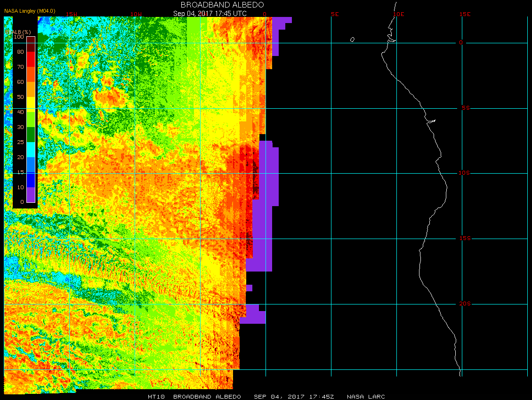This screenshot has width=532, height=400.
Task: Click the 'BBALB (%)' legend heading
Action: coord(18,32)
